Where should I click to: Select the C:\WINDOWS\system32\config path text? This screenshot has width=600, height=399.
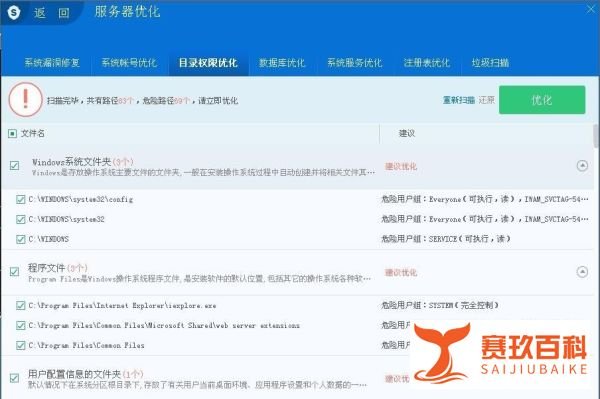point(81,199)
